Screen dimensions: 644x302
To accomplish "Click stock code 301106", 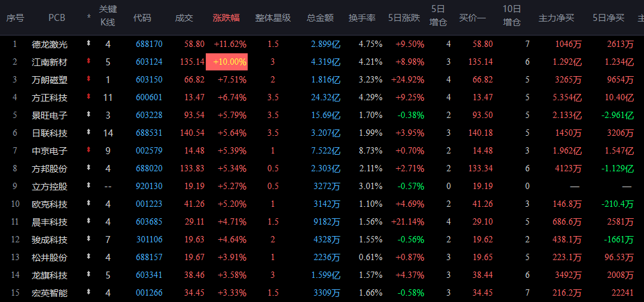I will [x=149, y=240].
